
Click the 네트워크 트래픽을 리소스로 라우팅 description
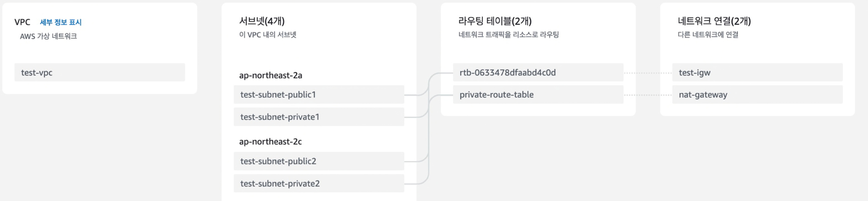(x=509, y=34)
